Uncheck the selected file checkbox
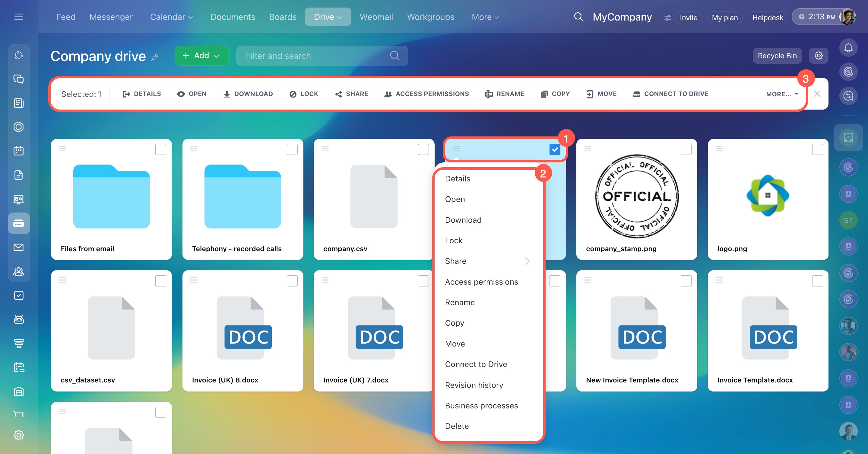 pyautogui.click(x=555, y=149)
